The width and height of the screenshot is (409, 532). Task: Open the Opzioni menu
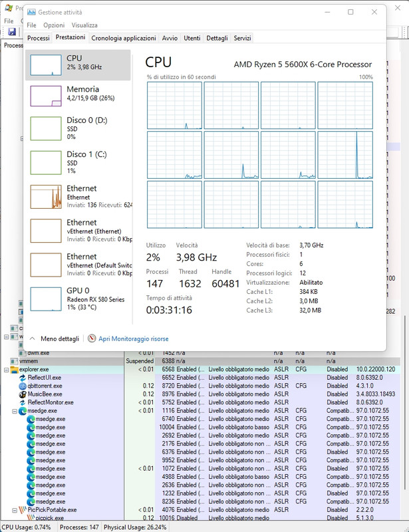coord(54,25)
